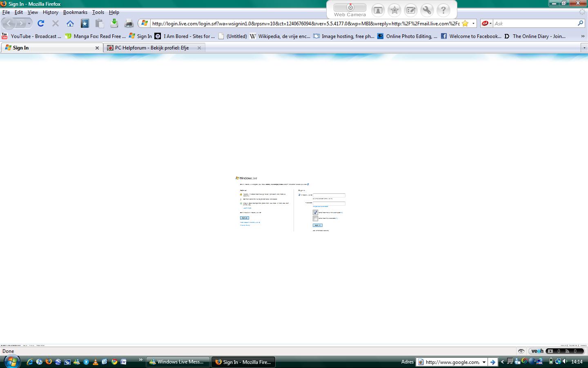The image size is (588, 368).
Task: Open the Manga Fox bookmark
Action: 95,36
